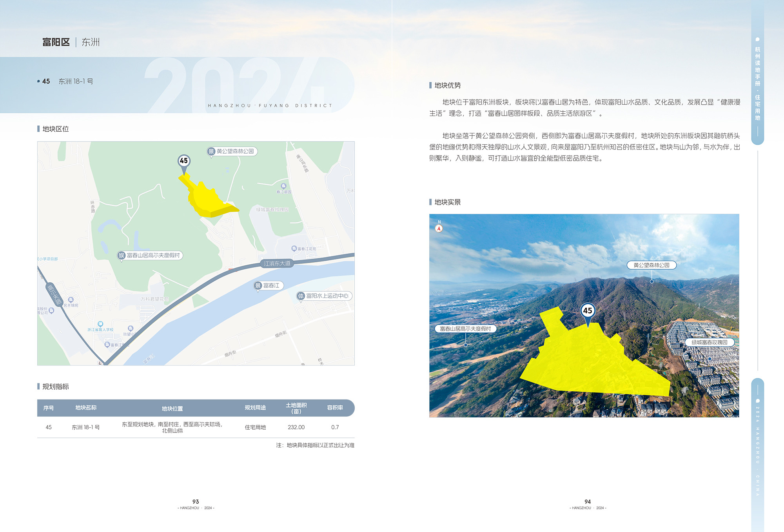Click the north compass icon in the aerial photo

[439, 228]
